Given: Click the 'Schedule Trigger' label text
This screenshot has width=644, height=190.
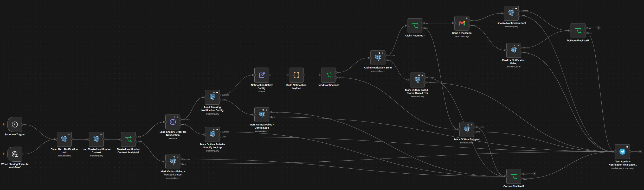Looking at the screenshot, I should (15, 135).
